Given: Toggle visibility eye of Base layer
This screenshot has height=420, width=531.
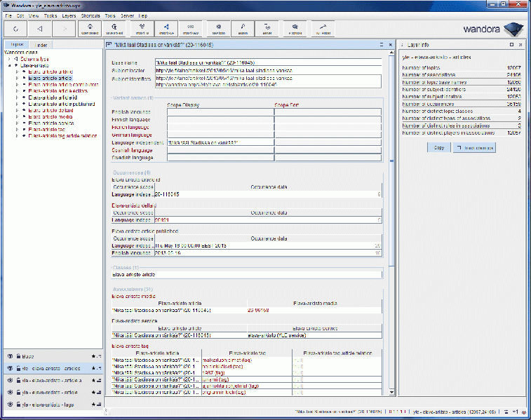Looking at the screenshot, I should [x=10, y=356].
